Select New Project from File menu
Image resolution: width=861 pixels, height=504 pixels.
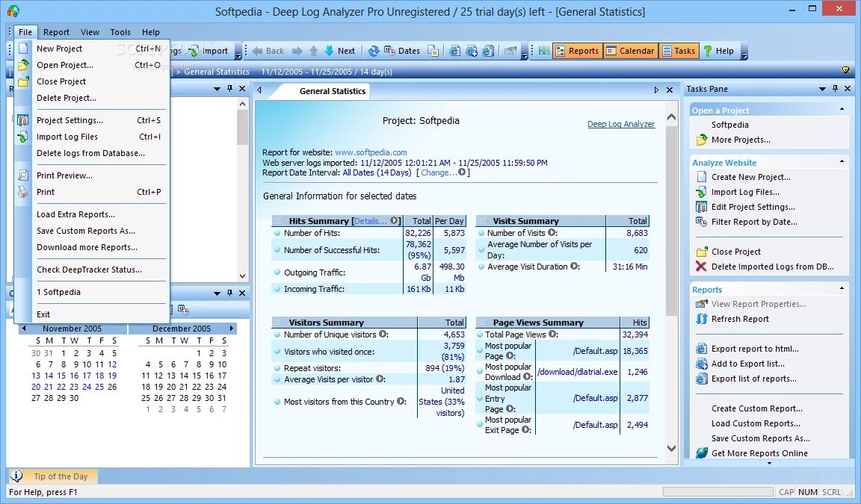tap(92, 49)
